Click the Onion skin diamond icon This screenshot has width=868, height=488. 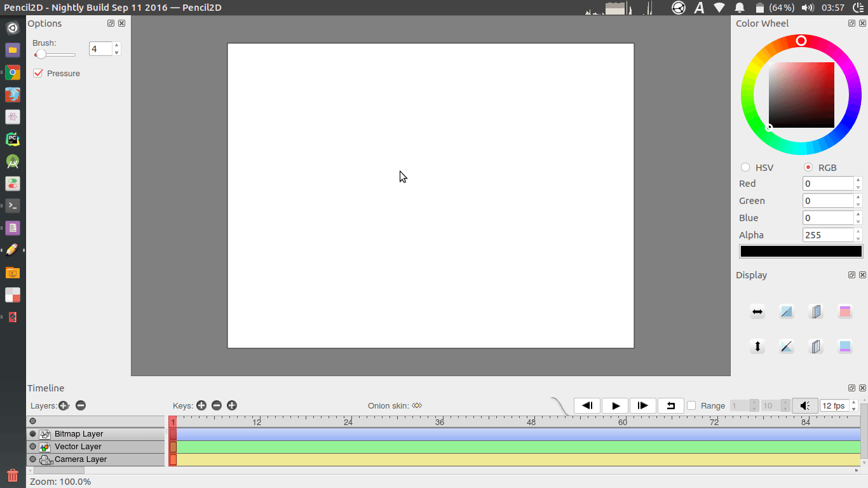[x=417, y=405]
